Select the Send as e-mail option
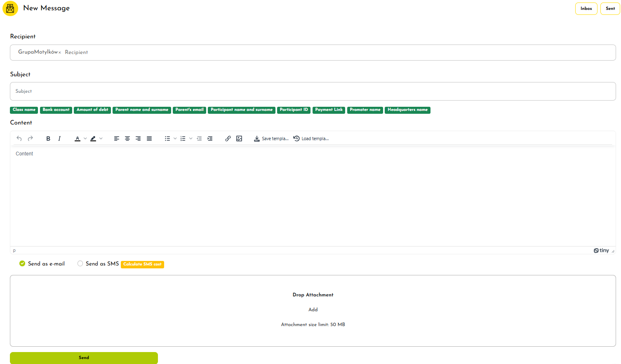This screenshot has height=364, width=621. 22,263
